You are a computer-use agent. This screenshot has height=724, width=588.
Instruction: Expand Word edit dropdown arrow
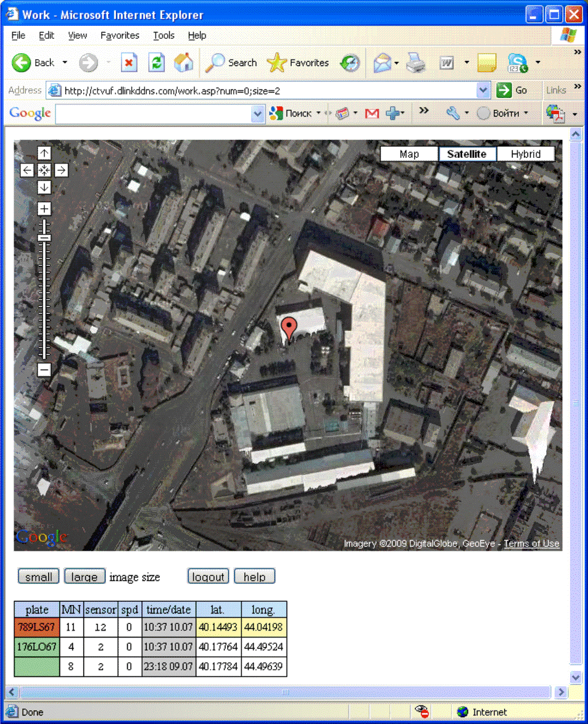(x=466, y=62)
